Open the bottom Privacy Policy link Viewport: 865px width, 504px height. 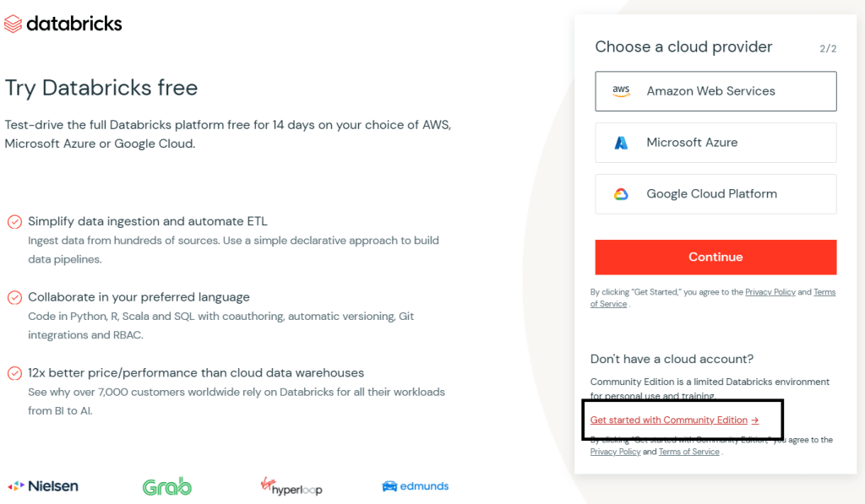click(x=615, y=452)
